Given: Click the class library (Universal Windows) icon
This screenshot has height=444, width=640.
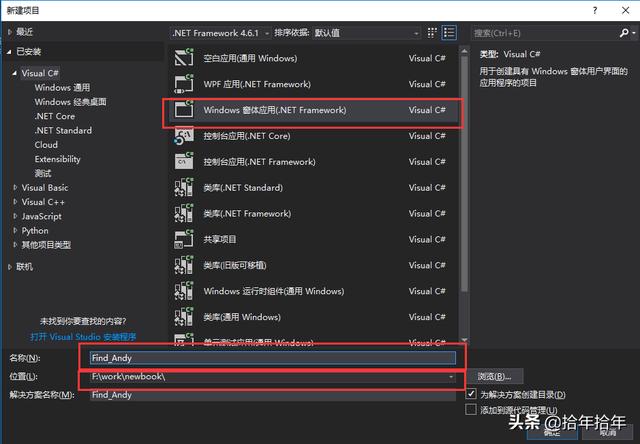Looking at the screenshot, I should pyautogui.click(x=184, y=317).
